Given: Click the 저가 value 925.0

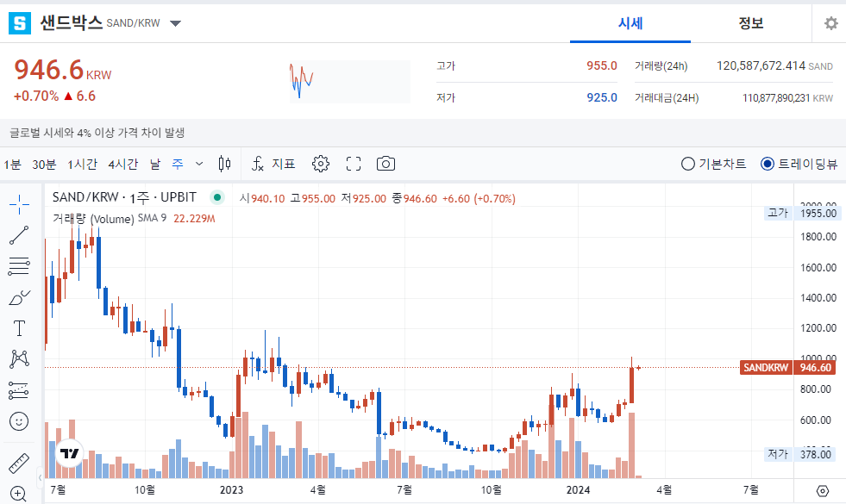Looking at the screenshot, I should click(x=602, y=97).
